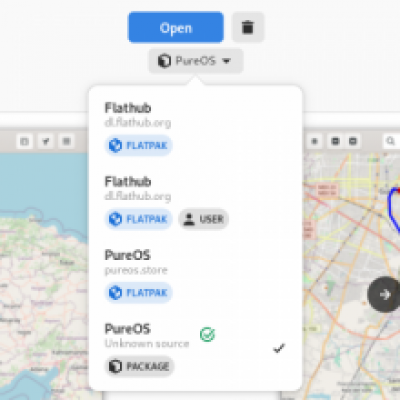This screenshot has width=400, height=400.
Task: Click the dropdown arrow beside PureOS
Action: click(226, 61)
